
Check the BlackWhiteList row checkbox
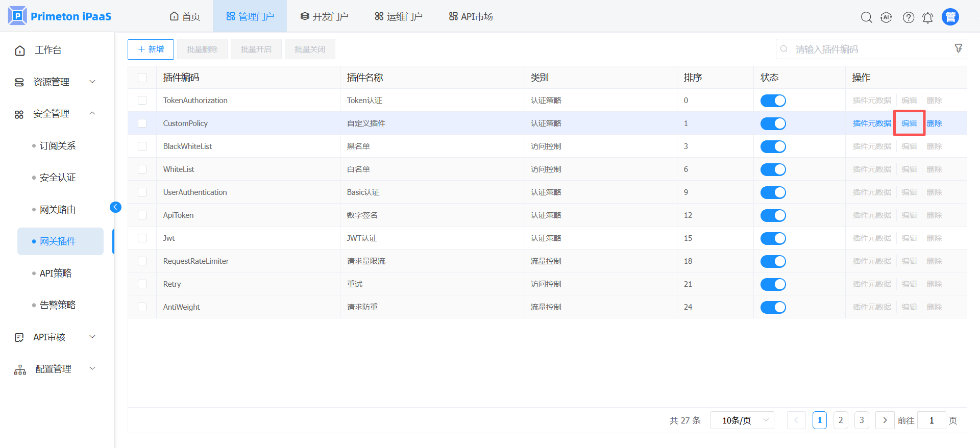(x=142, y=146)
